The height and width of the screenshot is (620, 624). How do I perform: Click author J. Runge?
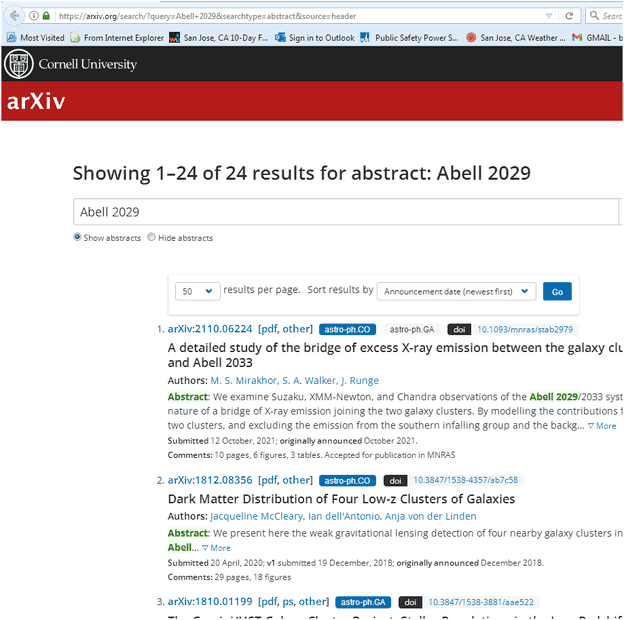pos(360,380)
